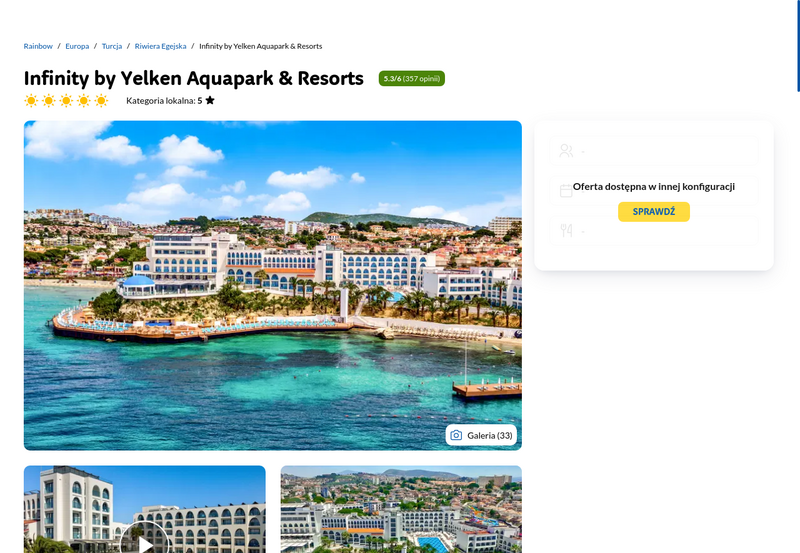Click the first sun rating icon
Image resolution: width=800 pixels, height=553 pixels.
(31, 100)
